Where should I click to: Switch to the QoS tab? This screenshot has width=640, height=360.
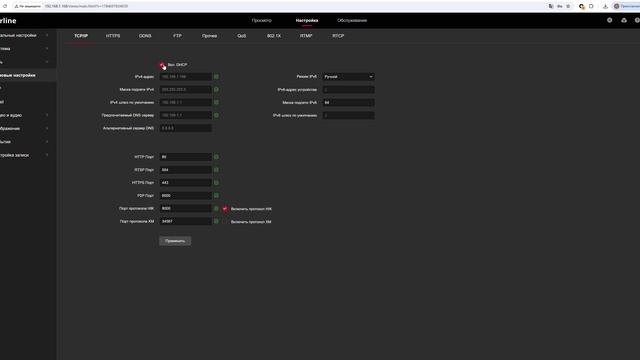tap(242, 36)
